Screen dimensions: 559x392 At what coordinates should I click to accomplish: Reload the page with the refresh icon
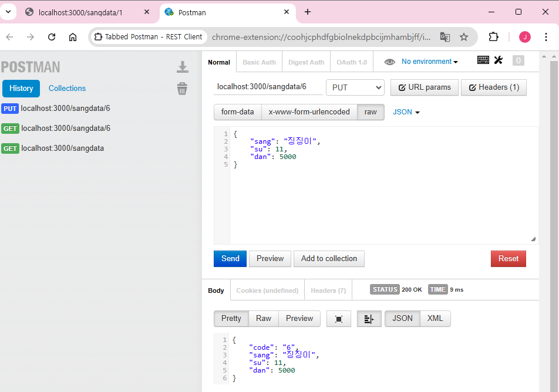(52, 37)
